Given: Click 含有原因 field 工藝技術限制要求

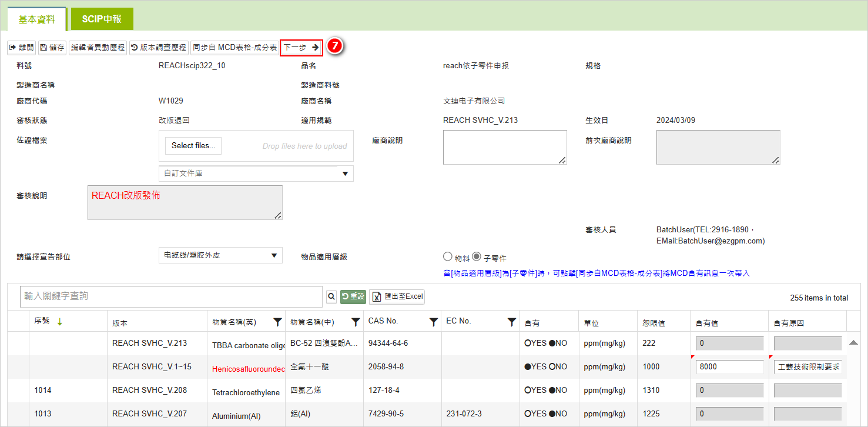Looking at the screenshot, I should click(x=807, y=367).
